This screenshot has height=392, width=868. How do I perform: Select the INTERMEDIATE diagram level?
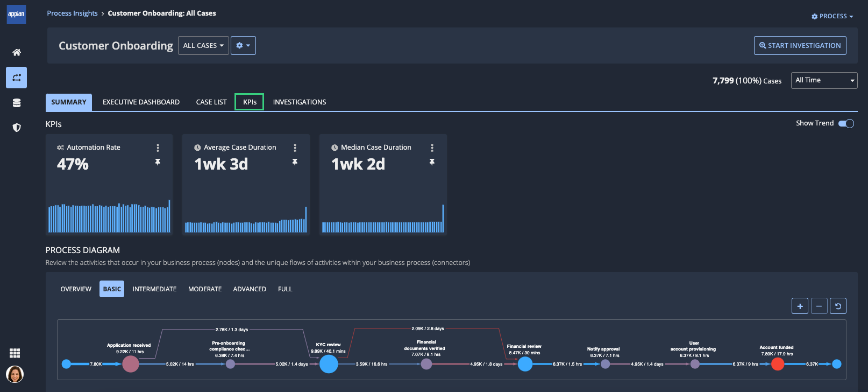154,289
